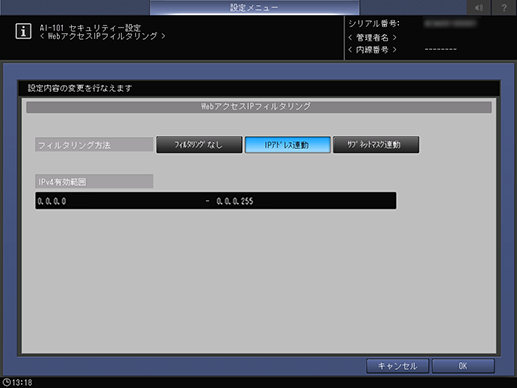Select IPアドレス連動 filtering option

pos(288,145)
